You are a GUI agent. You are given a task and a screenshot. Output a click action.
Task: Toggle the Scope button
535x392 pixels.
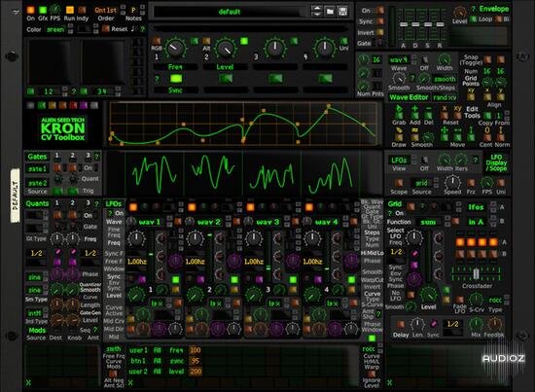pos(399,183)
